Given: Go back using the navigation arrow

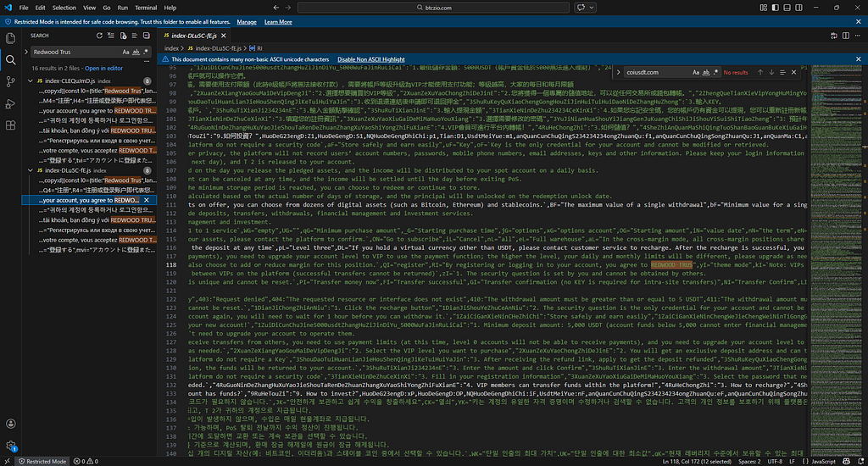Looking at the screenshot, I should point(275,8).
